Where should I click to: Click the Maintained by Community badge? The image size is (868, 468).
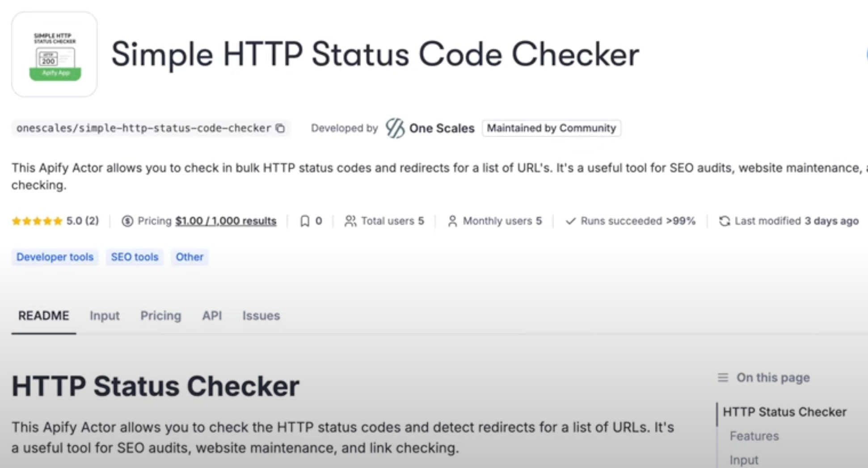coord(551,128)
